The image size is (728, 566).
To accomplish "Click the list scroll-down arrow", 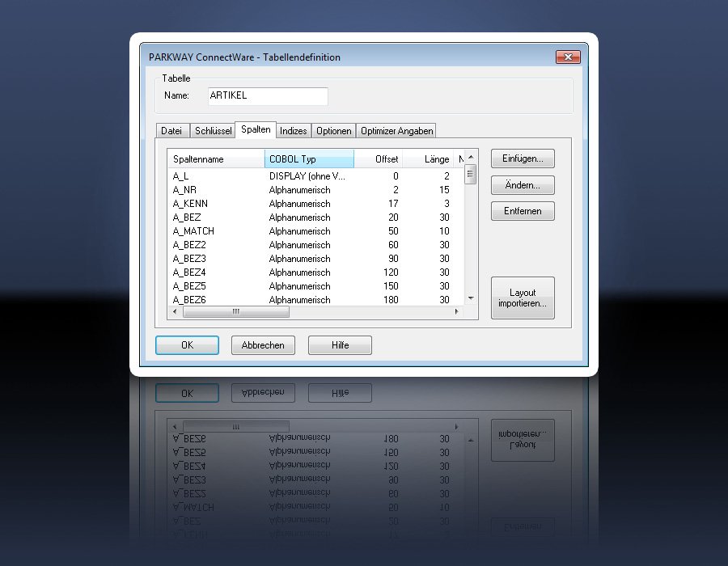I will 471,298.
